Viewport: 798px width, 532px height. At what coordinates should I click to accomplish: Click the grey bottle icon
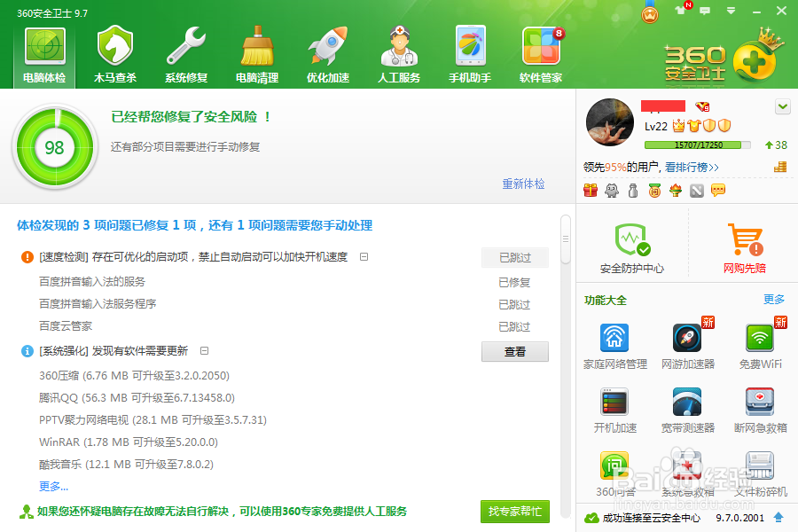coord(633,191)
